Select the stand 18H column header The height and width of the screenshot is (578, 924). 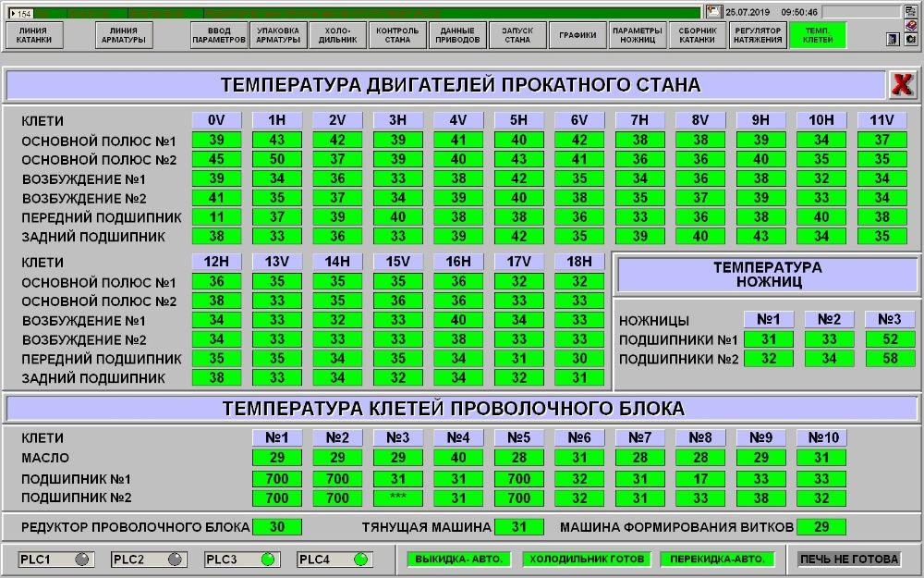(579, 262)
